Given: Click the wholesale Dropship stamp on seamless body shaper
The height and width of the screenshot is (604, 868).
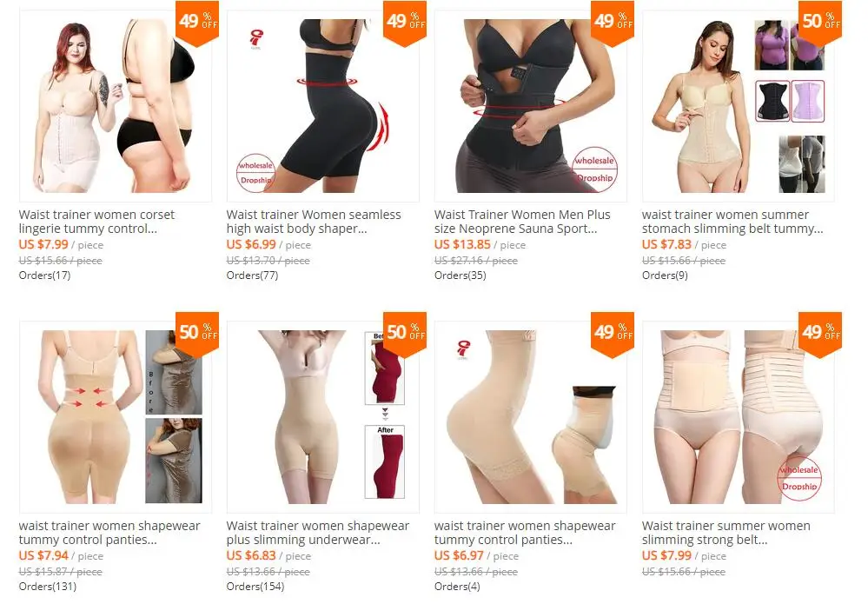Looking at the screenshot, I should tap(255, 173).
